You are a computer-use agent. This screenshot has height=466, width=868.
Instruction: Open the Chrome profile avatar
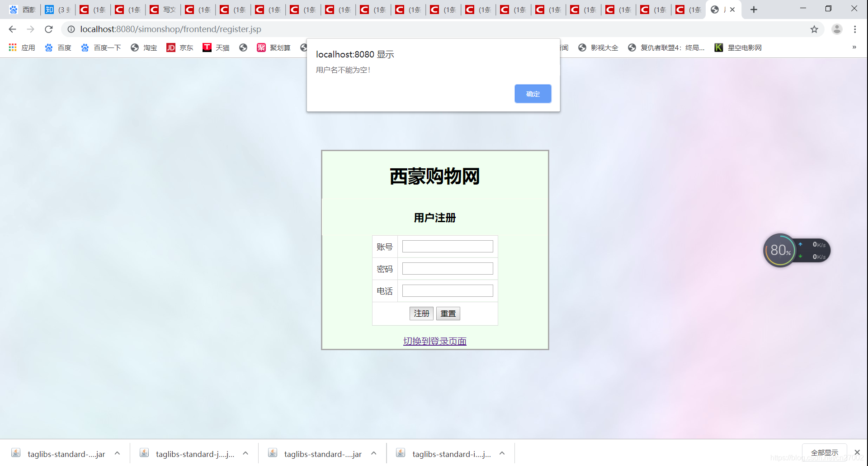(x=837, y=29)
